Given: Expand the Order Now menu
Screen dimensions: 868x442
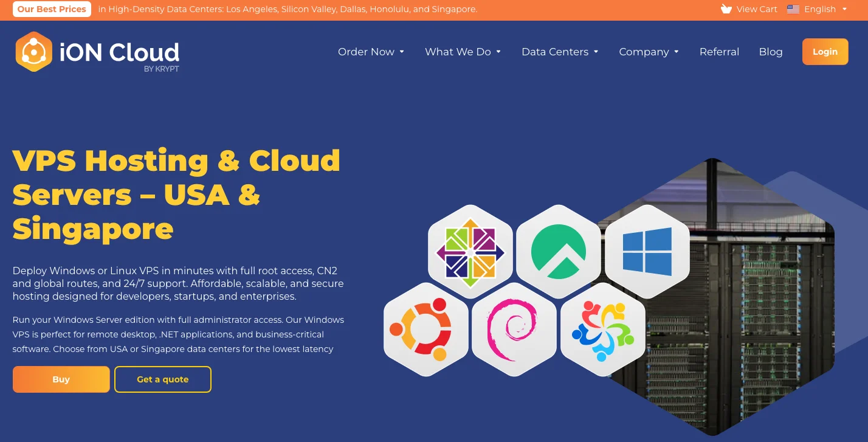Looking at the screenshot, I should pyautogui.click(x=371, y=52).
